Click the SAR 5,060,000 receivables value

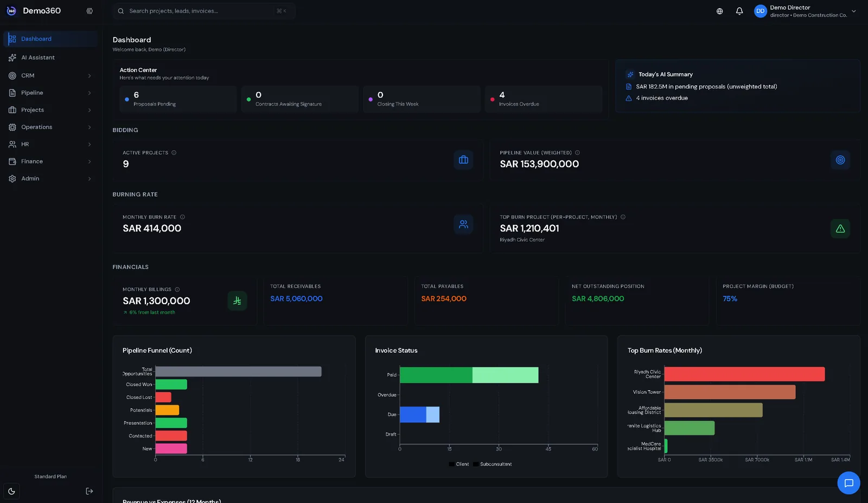(x=296, y=299)
